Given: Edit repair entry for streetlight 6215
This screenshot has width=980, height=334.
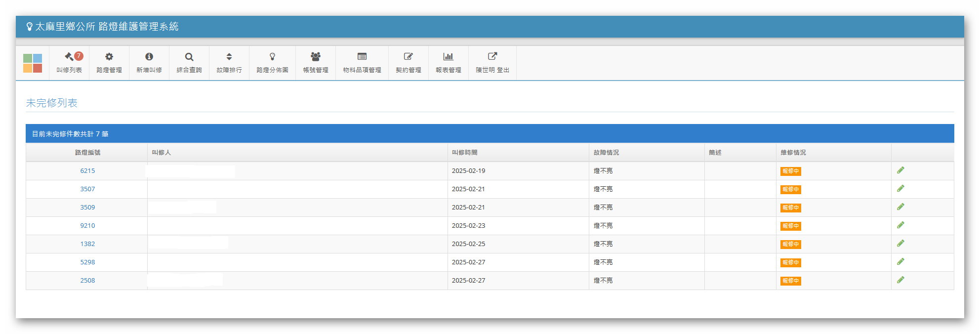Looking at the screenshot, I should (900, 170).
